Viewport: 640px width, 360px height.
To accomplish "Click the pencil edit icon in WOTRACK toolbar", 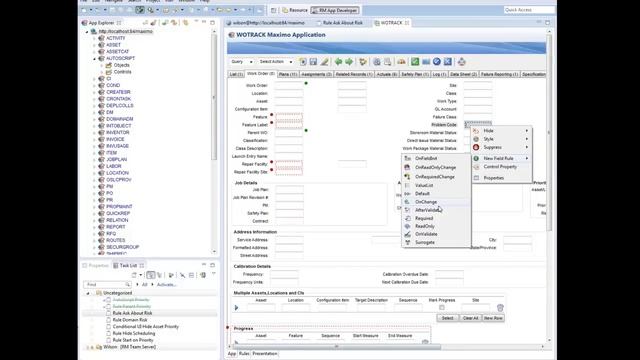I will (324, 62).
